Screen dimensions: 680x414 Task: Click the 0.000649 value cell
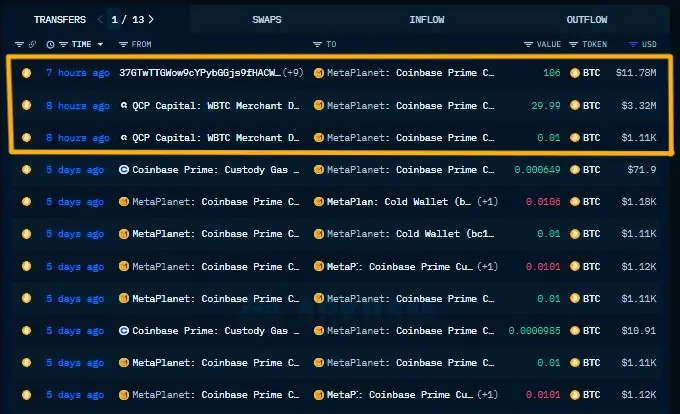537,170
